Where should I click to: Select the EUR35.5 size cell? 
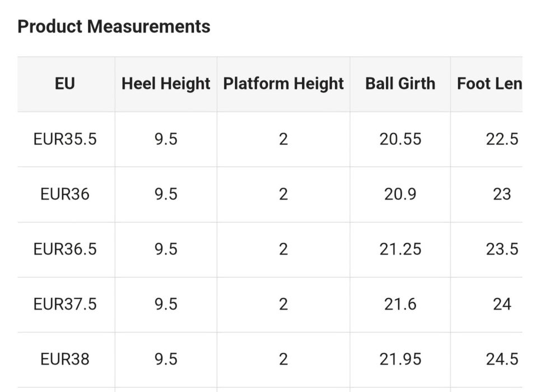(65, 139)
